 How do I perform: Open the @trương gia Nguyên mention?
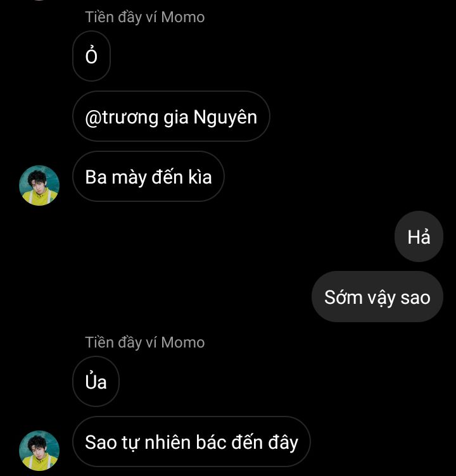click(171, 116)
